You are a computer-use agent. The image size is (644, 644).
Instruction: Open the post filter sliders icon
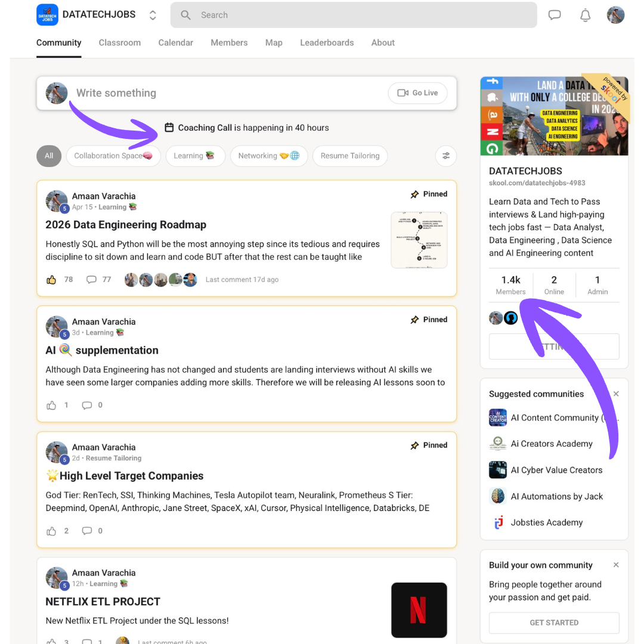446,156
